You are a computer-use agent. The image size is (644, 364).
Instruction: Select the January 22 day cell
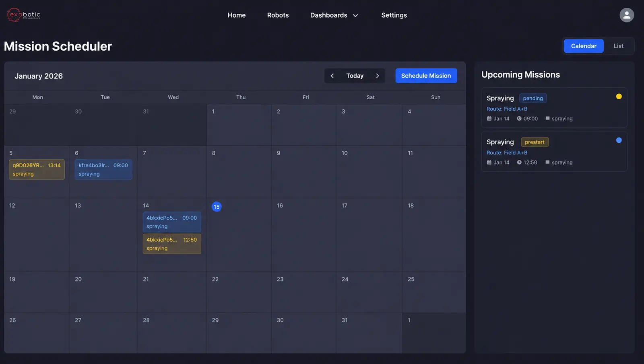(x=239, y=292)
